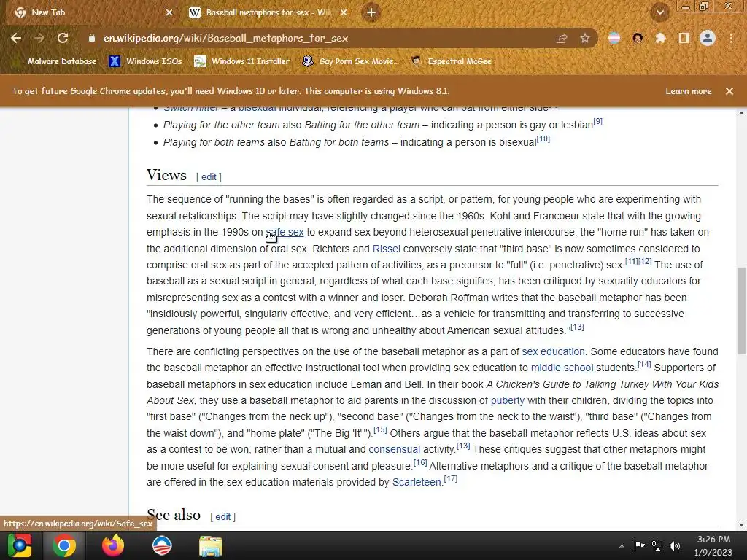The image size is (747, 560).
Task: Open Windows ISOs bookmark
Action: coord(146,61)
